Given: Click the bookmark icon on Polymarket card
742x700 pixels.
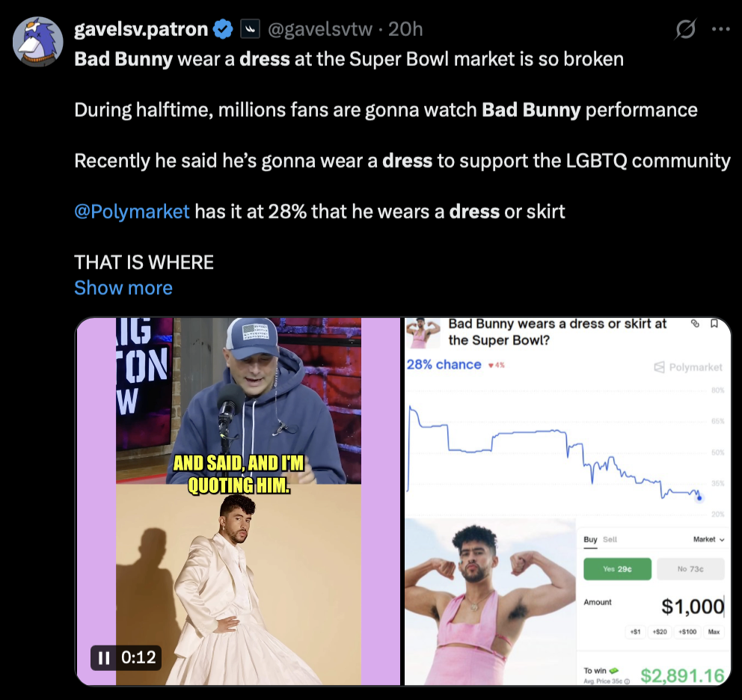Looking at the screenshot, I should tap(714, 324).
